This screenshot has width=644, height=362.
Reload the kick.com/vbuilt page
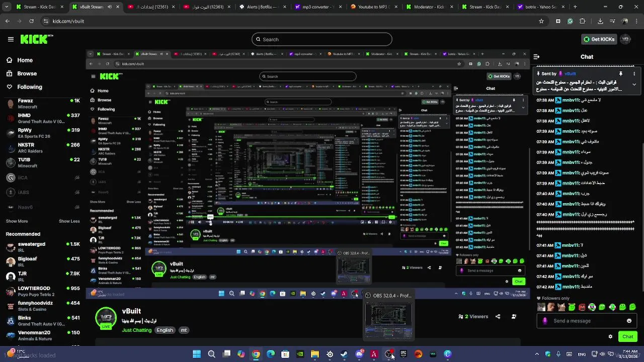click(32, 21)
